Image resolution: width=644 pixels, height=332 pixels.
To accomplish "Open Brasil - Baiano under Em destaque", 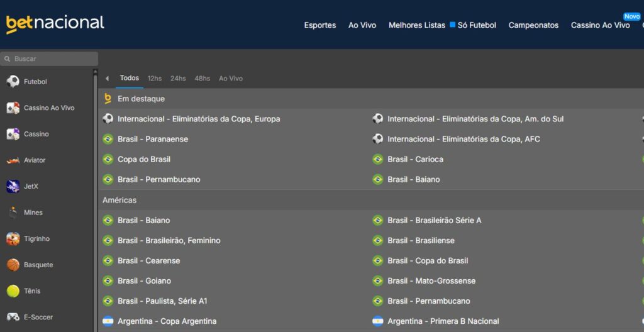I will point(414,179).
